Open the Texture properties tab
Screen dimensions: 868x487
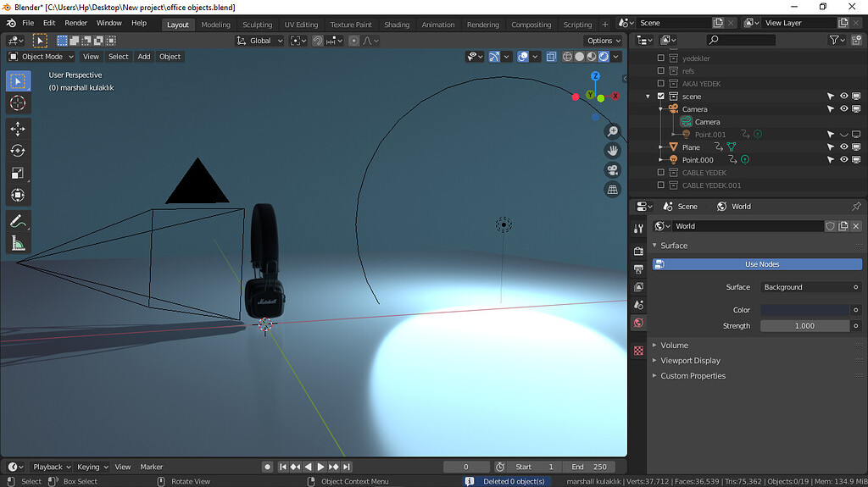(638, 351)
